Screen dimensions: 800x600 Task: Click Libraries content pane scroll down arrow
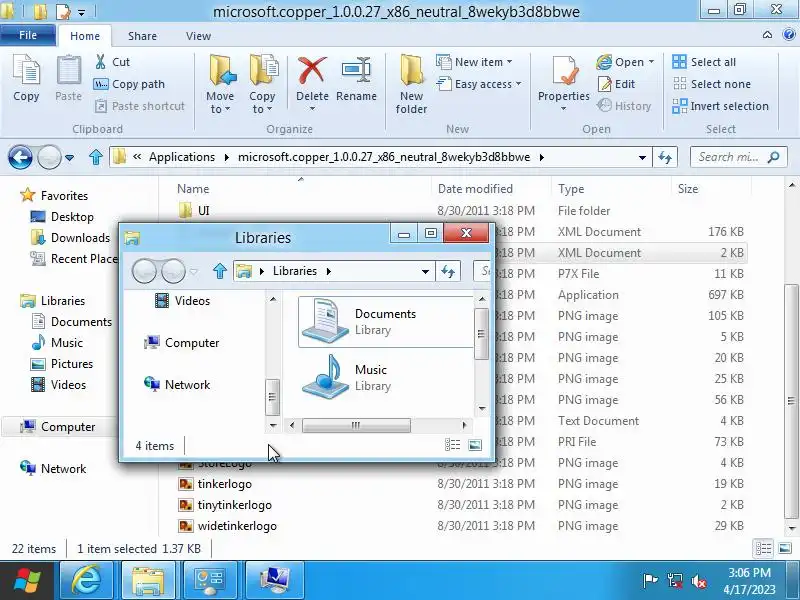coord(482,408)
